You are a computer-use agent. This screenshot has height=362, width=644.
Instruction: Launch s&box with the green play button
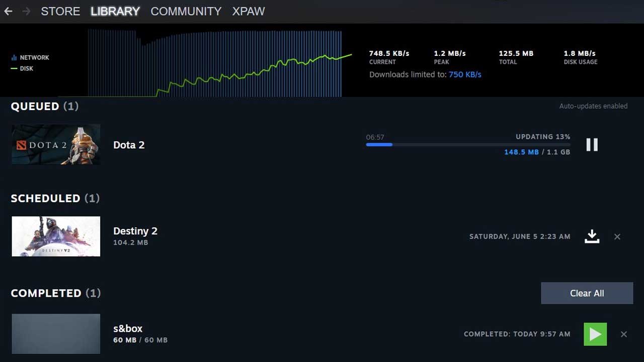click(595, 334)
